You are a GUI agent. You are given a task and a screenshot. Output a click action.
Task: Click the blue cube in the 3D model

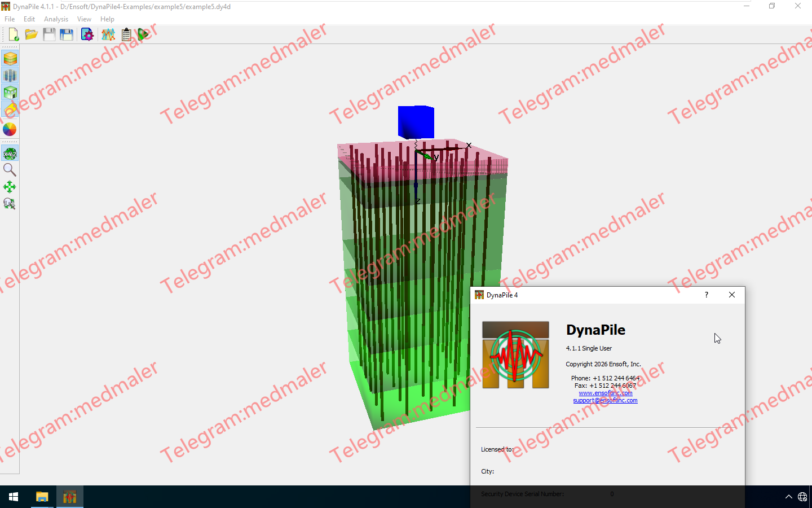point(416,122)
